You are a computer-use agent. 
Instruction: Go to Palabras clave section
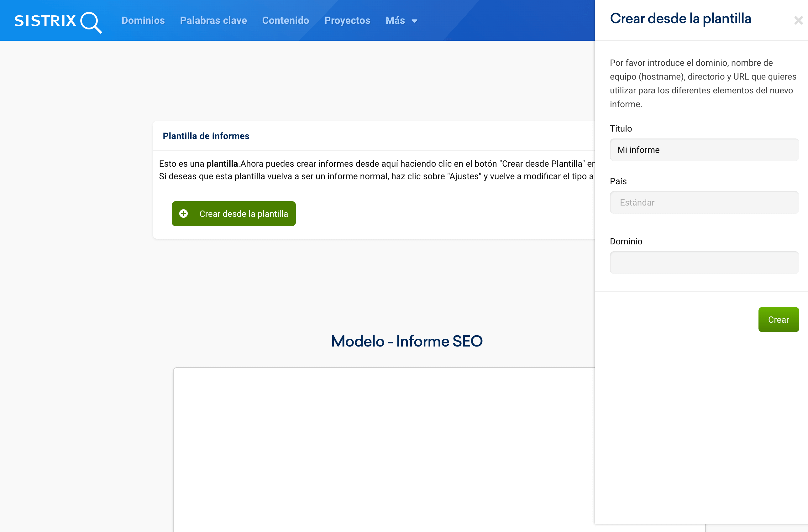pos(213,20)
